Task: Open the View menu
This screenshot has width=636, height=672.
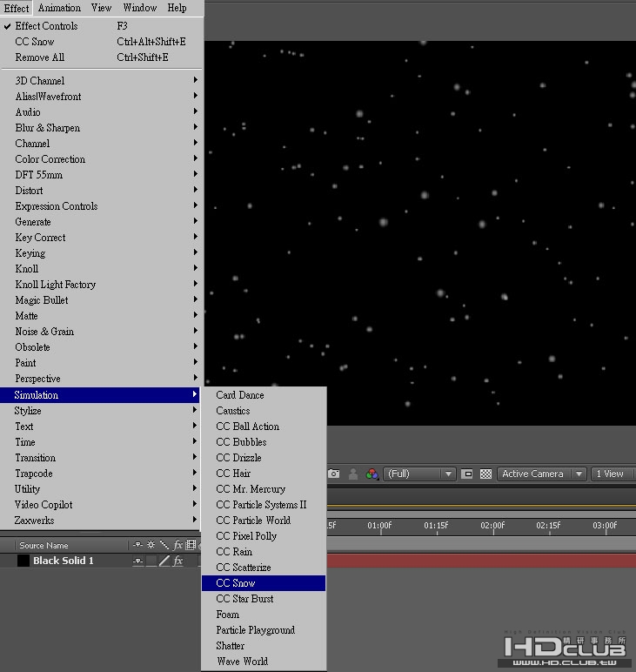Action: [101, 8]
